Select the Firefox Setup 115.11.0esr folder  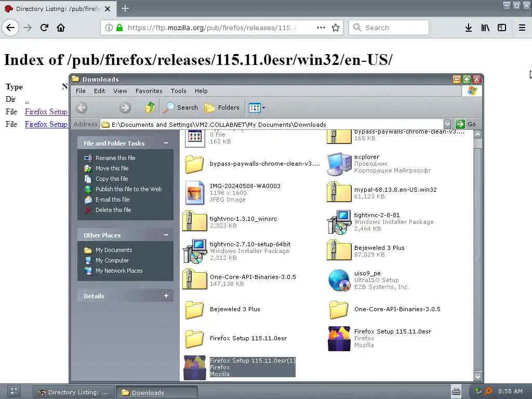pos(236,338)
